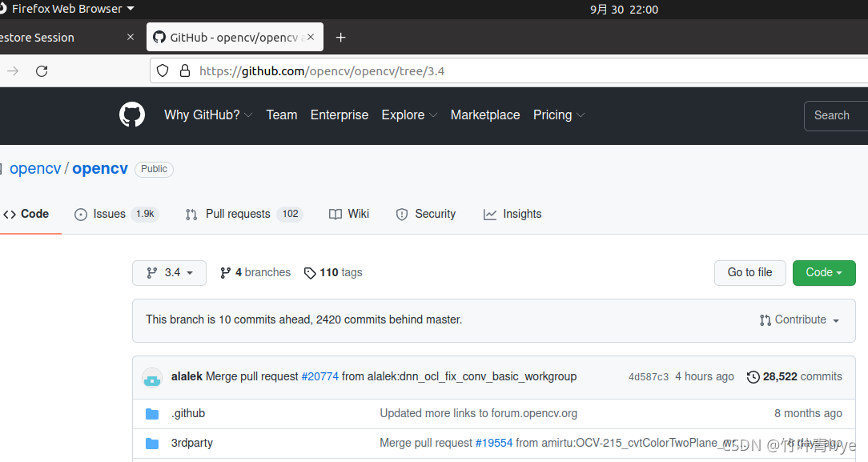868x462 pixels.
Task: Open the 4 branches link
Action: tap(255, 273)
